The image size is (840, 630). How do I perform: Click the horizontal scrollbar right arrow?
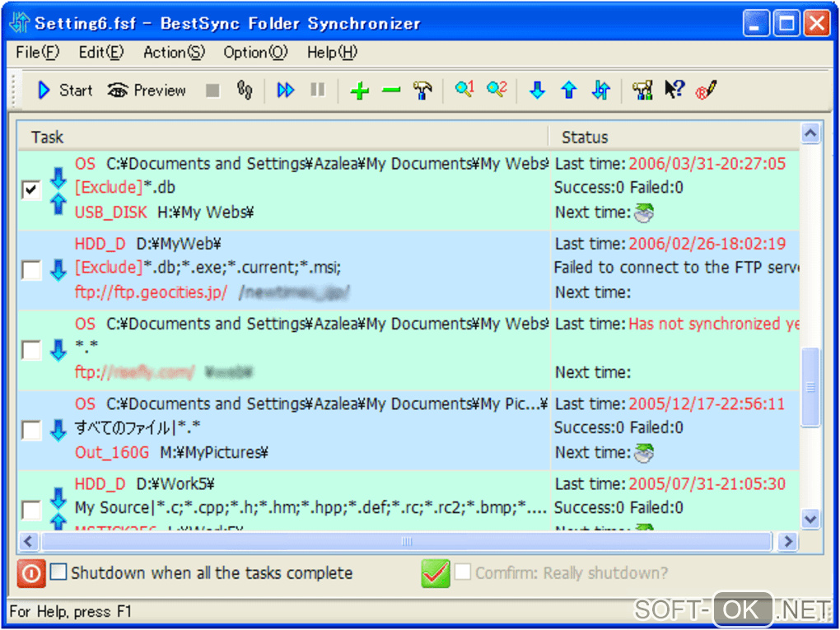pos(787,541)
